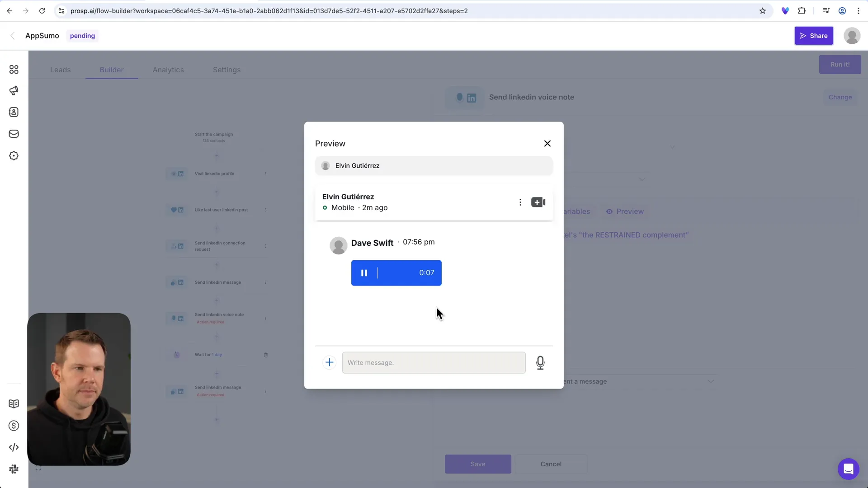This screenshot has width=868, height=488.
Task: Open options for Visit linkedin profile step
Action: click(x=265, y=174)
